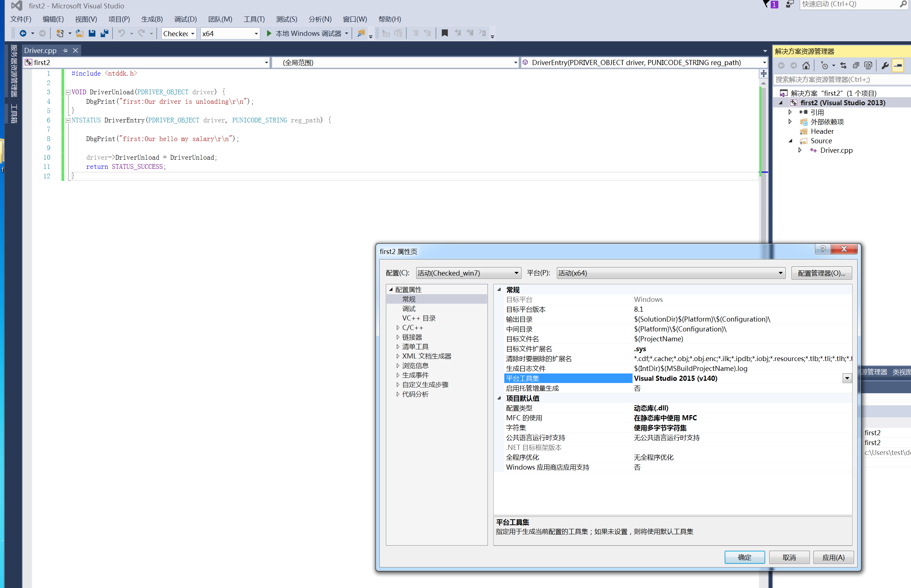Select the Header folder in Solution Explorer
Screen dimensions: 911x588
point(822,131)
